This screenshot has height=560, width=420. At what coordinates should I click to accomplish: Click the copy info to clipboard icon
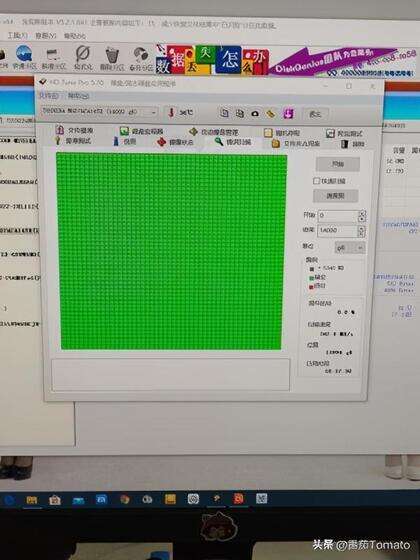[224, 113]
